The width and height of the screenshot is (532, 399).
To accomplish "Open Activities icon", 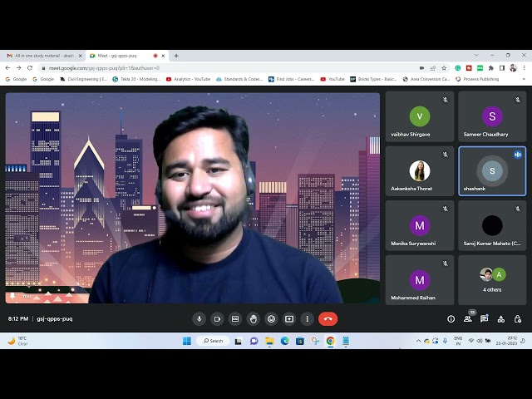I will [x=500, y=319].
